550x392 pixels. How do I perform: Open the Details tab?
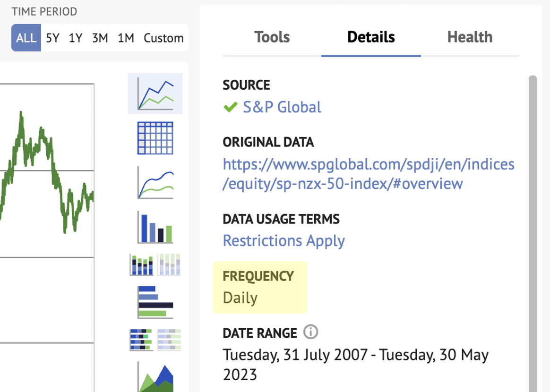pos(371,37)
